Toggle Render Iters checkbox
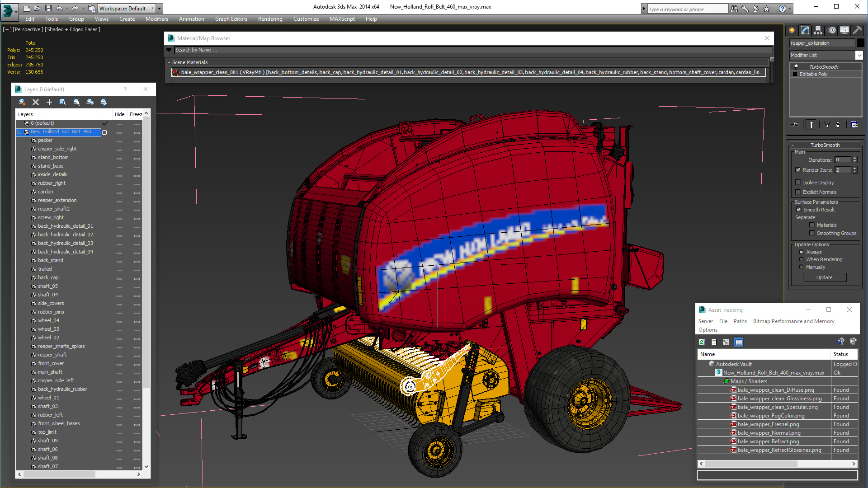 (x=798, y=170)
